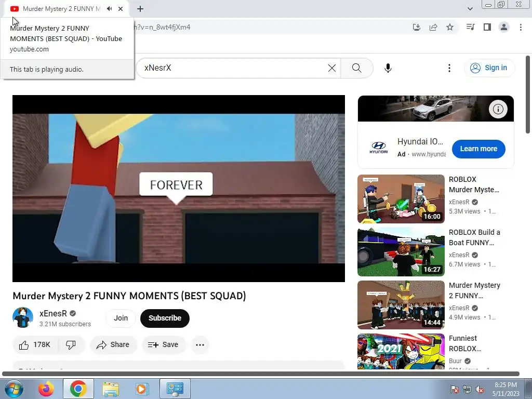Toggle the Chrome side panel icon
Viewport: 532px width, 399px height.
tap(487, 27)
